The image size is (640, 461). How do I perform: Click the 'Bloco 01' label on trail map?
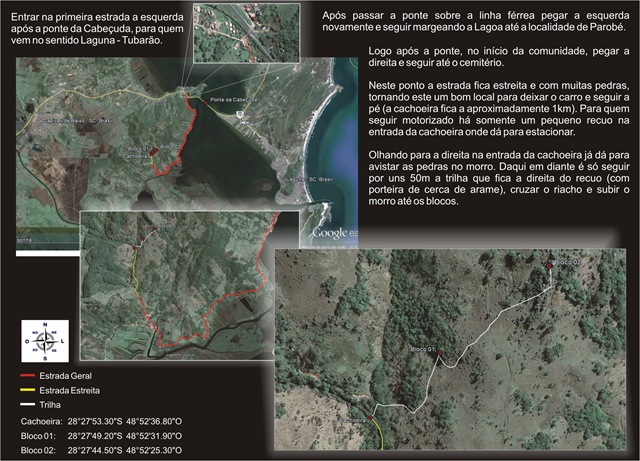(x=423, y=350)
